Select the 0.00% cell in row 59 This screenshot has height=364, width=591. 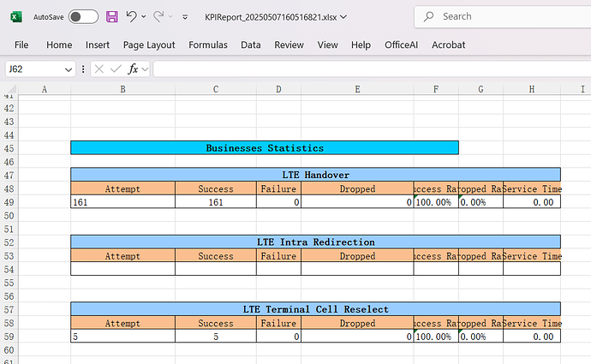(481, 337)
